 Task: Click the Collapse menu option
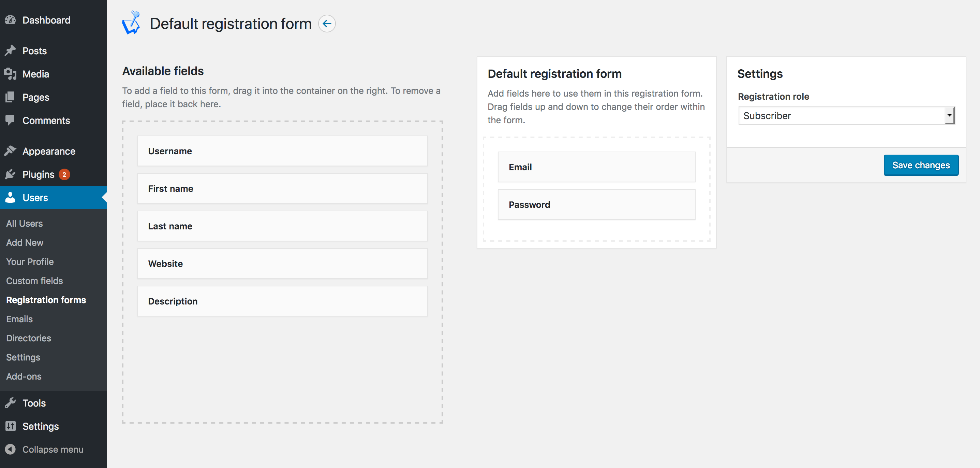(x=54, y=449)
